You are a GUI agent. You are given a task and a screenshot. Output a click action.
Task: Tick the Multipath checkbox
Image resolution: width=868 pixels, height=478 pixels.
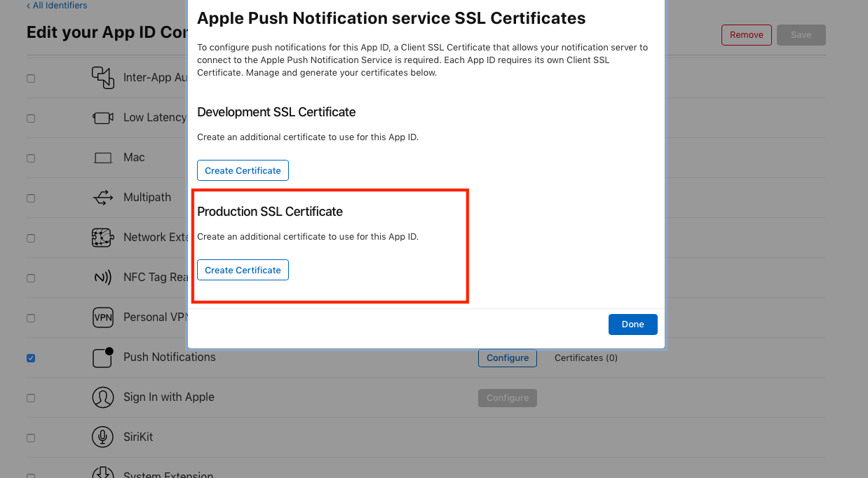point(31,198)
